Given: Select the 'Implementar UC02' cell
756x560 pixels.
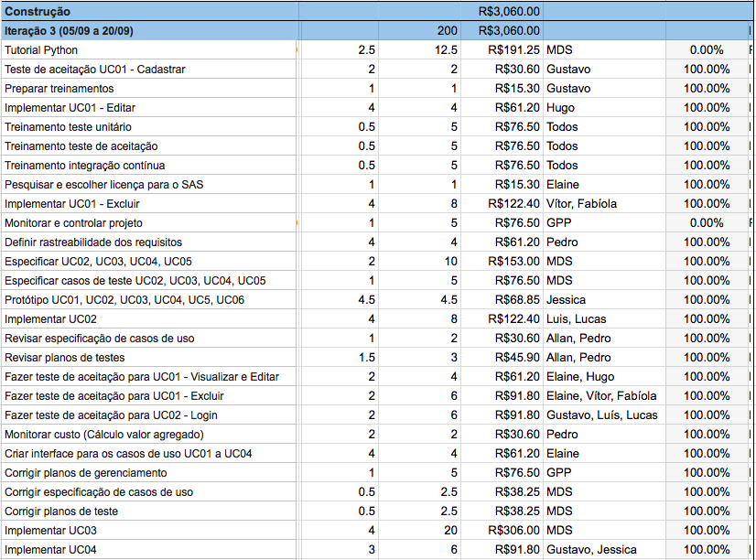Looking at the screenshot, I should click(x=148, y=319).
